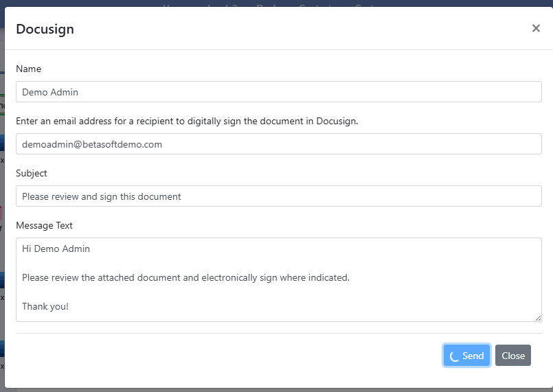Click the loading spinner on Send button
The height and width of the screenshot is (392, 553).
454,356
